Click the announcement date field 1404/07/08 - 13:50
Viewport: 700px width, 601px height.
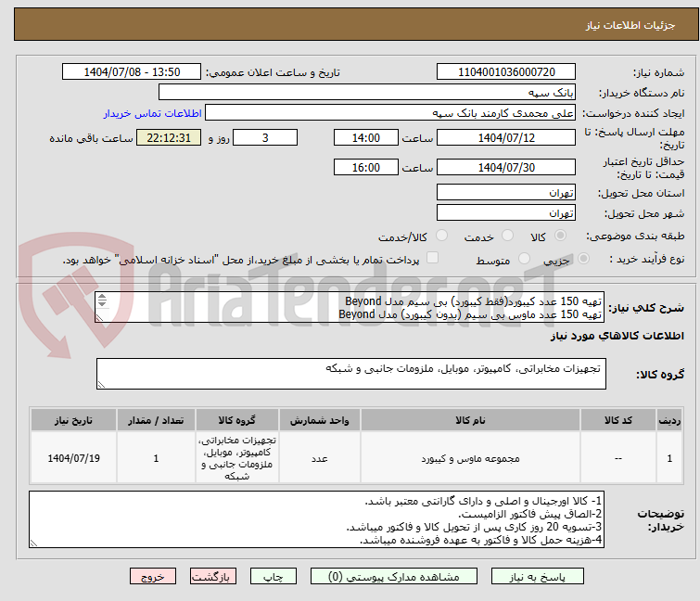point(132,72)
